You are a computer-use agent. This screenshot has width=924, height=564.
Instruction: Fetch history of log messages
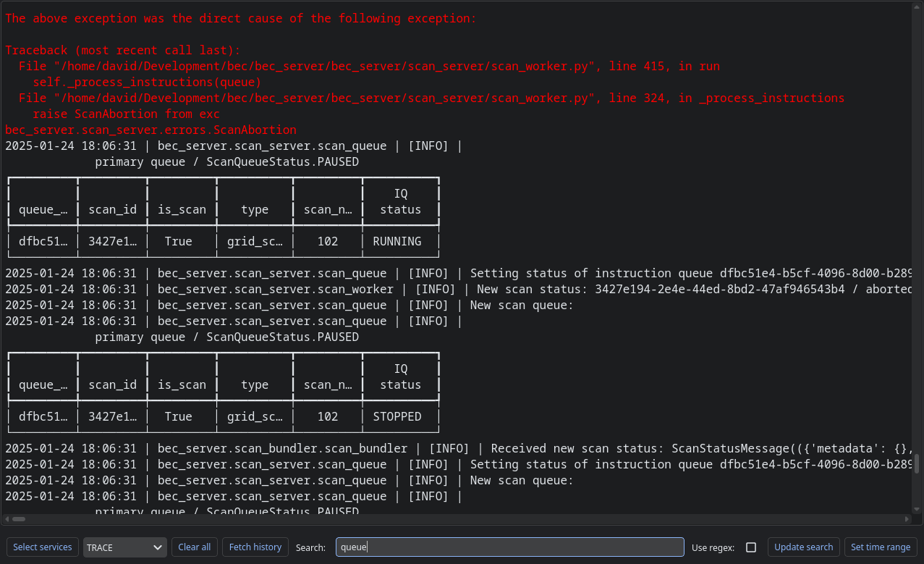tap(255, 547)
